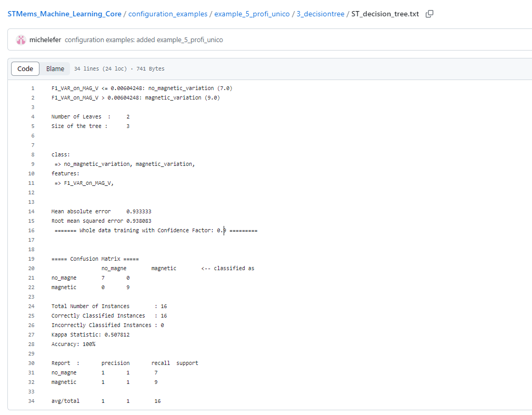
Task: Open the michelefer author profile link
Action: 45,39
